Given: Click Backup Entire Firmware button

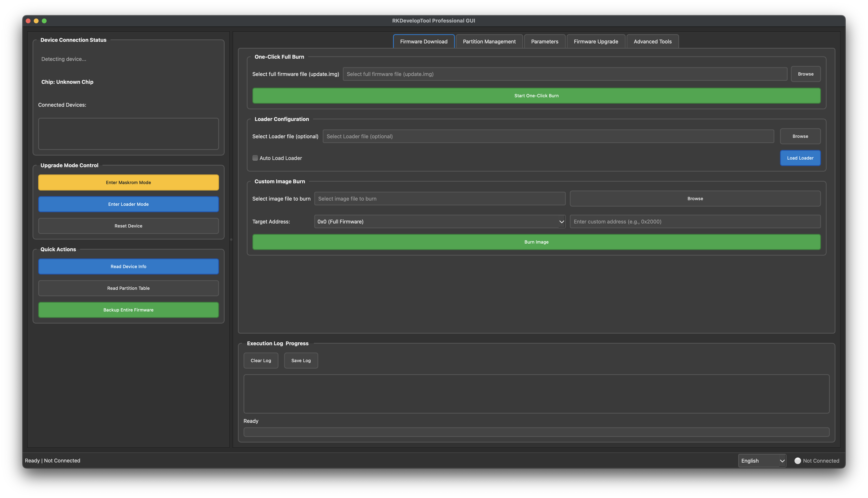Looking at the screenshot, I should 128,310.
